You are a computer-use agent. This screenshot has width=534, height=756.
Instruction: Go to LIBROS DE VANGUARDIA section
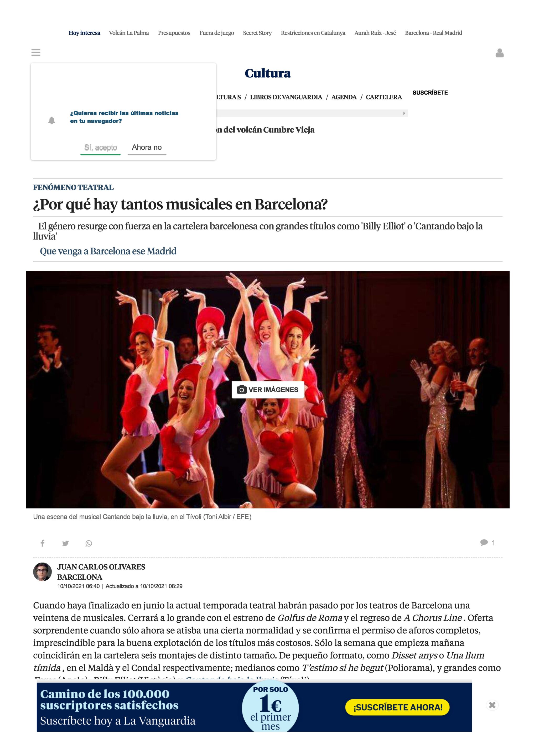click(x=286, y=97)
